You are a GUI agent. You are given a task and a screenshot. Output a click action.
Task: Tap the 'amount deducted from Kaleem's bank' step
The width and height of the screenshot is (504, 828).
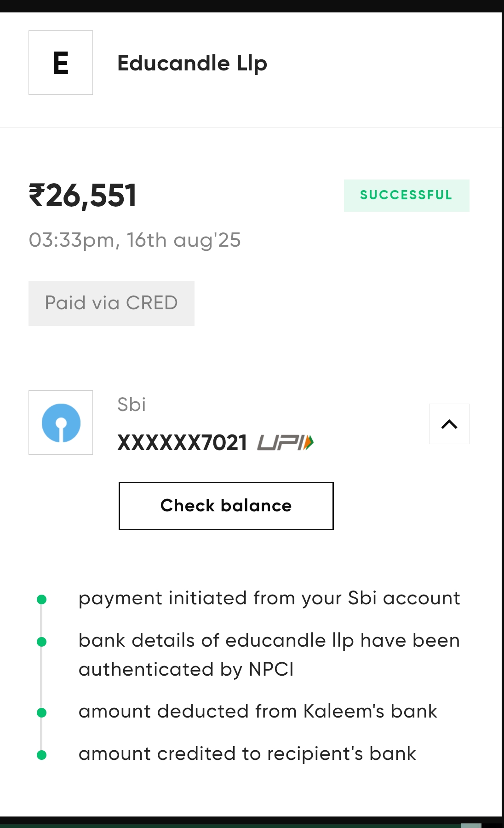(x=258, y=712)
